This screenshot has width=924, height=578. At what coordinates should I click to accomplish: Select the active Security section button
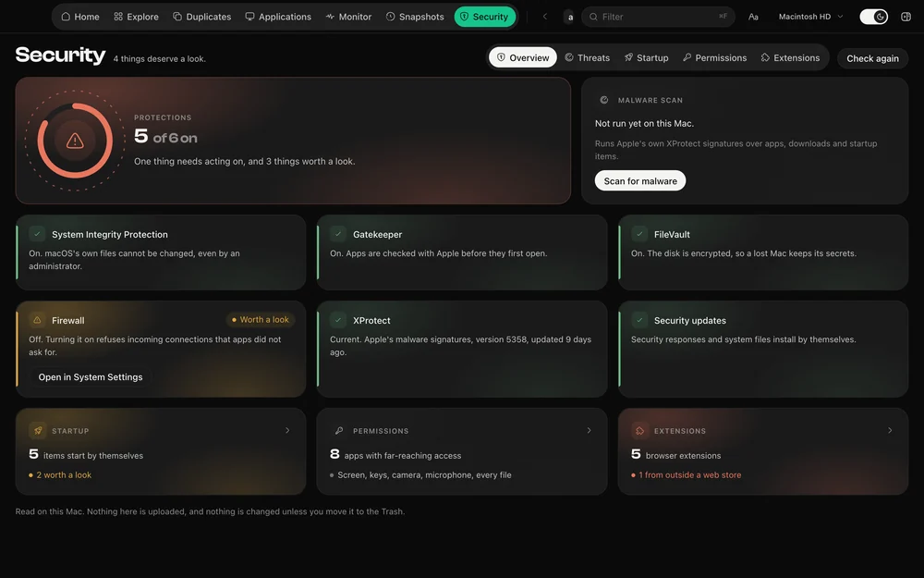click(x=484, y=17)
